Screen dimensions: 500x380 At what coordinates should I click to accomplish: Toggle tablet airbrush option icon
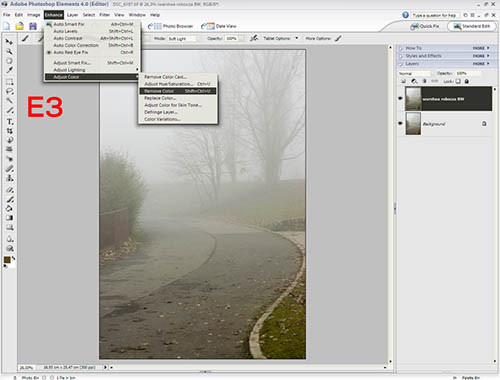[x=254, y=38]
